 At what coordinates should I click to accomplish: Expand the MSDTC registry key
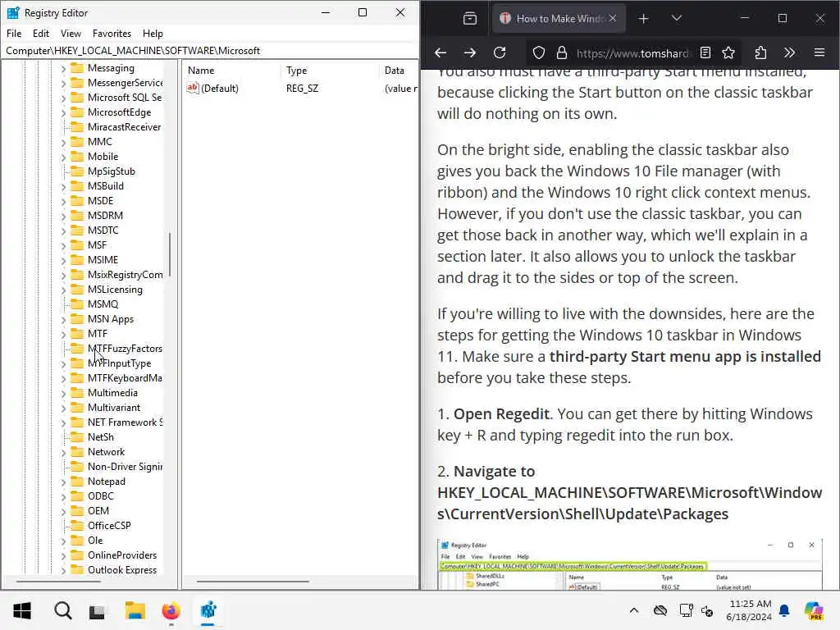pos(63,231)
